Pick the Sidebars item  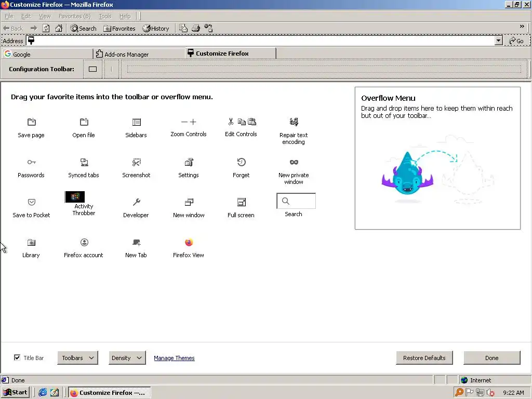click(136, 128)
